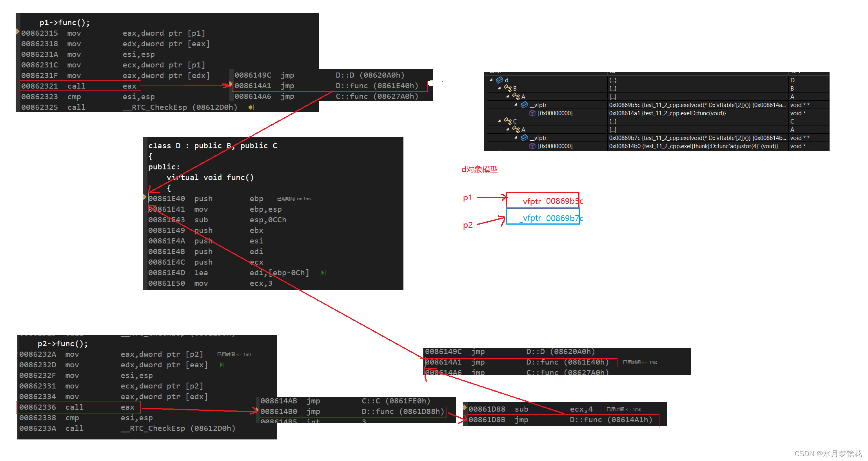The height and width of the screenshot is (461, 868).
Task: Select line 00861E50 mov ecx,3
Action: (211, 283)
